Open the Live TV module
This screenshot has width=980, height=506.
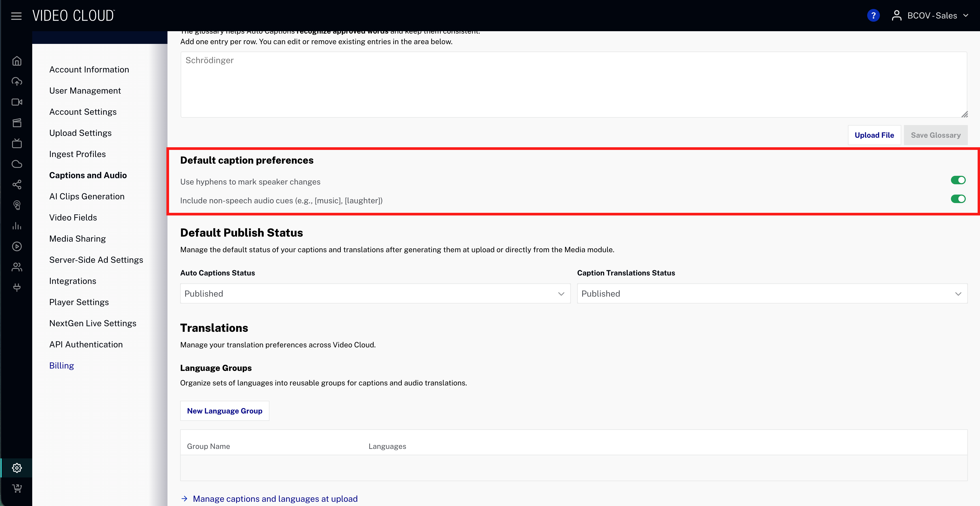17,144
